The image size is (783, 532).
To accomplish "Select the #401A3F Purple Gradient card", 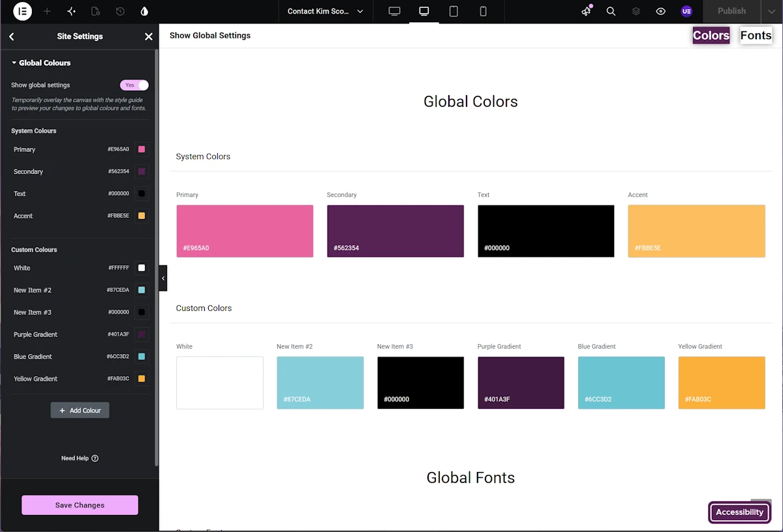I will click(521, 383).
